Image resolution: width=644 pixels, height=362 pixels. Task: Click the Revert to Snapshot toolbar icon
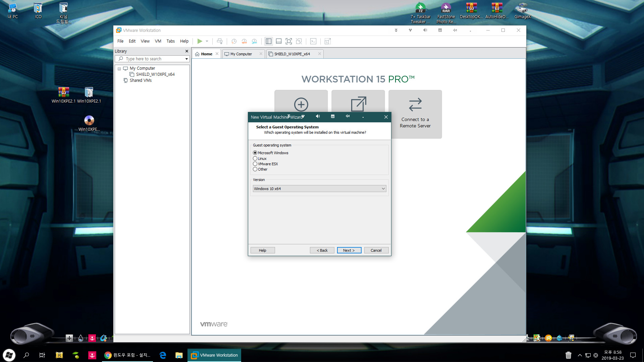(x=244, y=41)
